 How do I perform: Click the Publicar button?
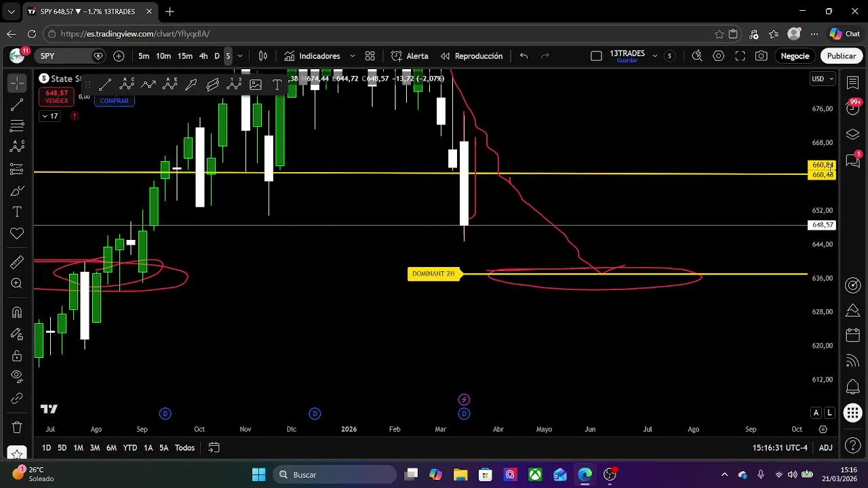click(x=841, y=56)
